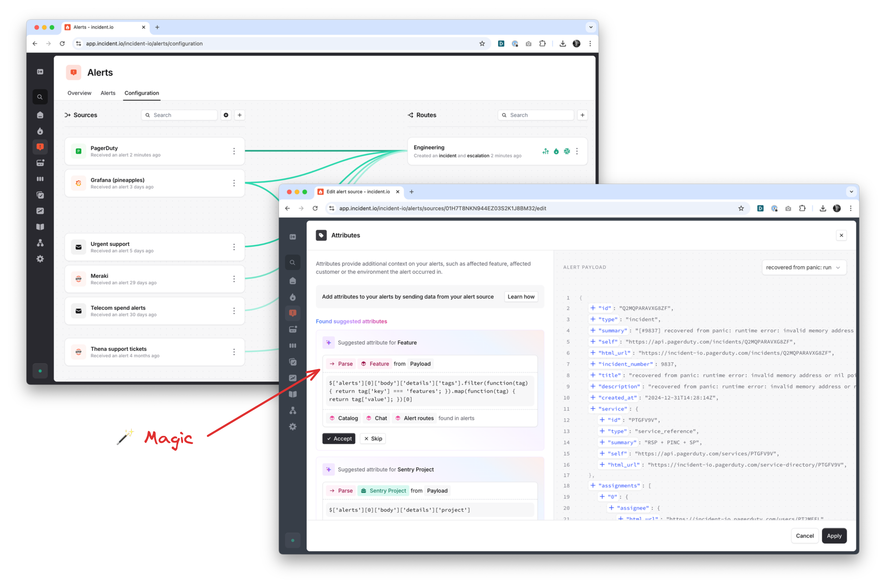Click the Sources settings gear button
The height and width of the screenshot is (588, 886).
[x=226, y=115]
